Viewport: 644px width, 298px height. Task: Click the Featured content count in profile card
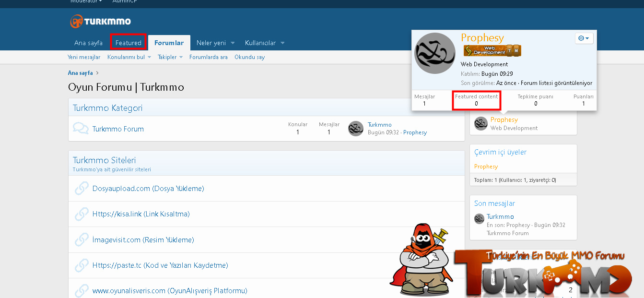476,100
